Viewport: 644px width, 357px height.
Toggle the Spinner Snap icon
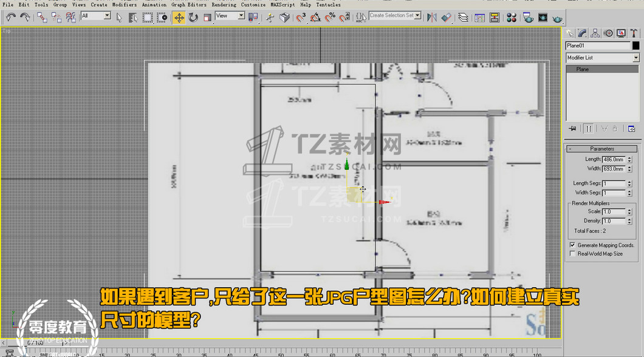(x=344, y=17)
